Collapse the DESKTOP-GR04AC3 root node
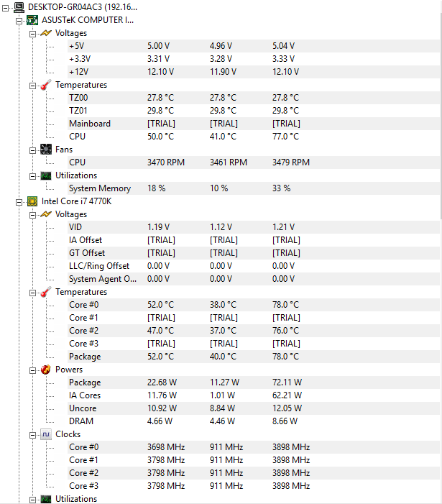Image resolution: width=442 pixels, height=504 pixels. (6, 9)
